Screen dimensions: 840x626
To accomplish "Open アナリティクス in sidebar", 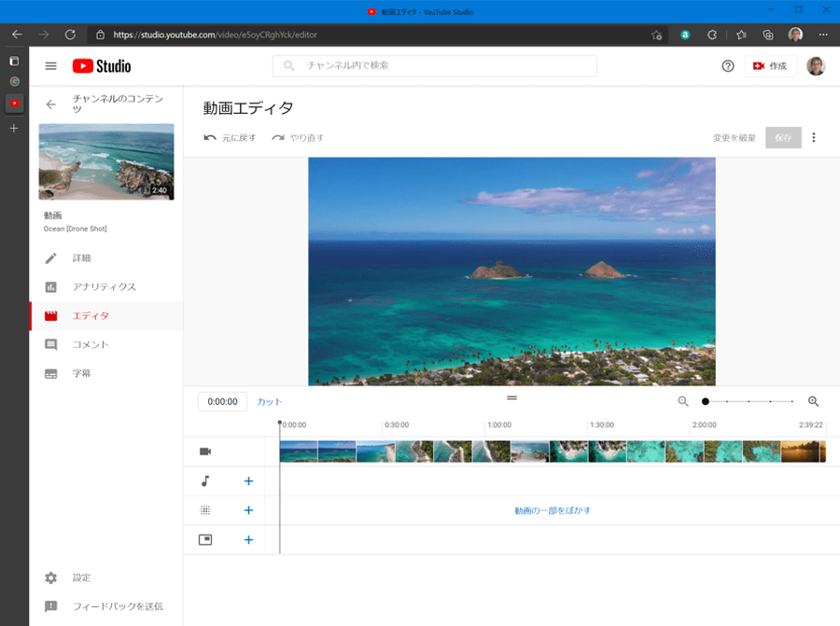I will click(x=104, y=286).
